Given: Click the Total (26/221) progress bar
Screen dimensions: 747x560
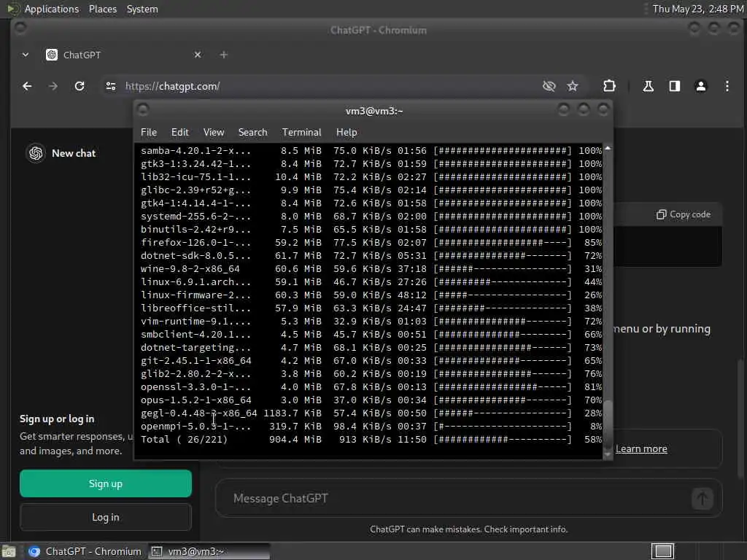Looking at the screenshot, I should (503, 440).
